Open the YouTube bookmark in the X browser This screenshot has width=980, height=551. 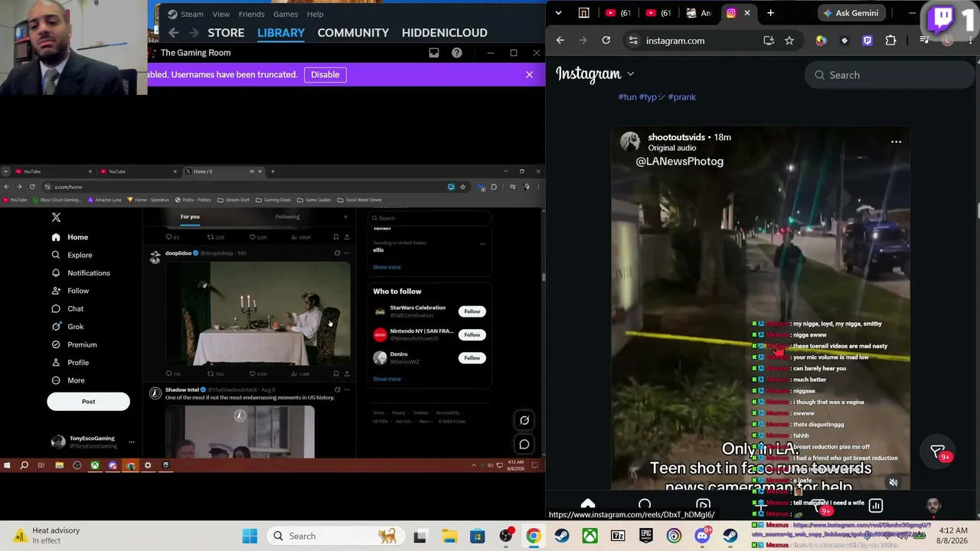[x=15, y=200]
